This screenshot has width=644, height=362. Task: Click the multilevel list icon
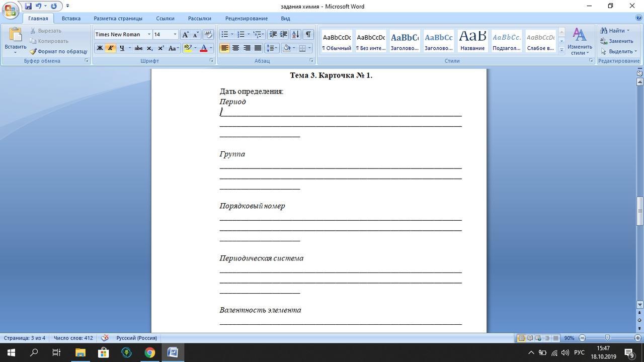point(257,34)
